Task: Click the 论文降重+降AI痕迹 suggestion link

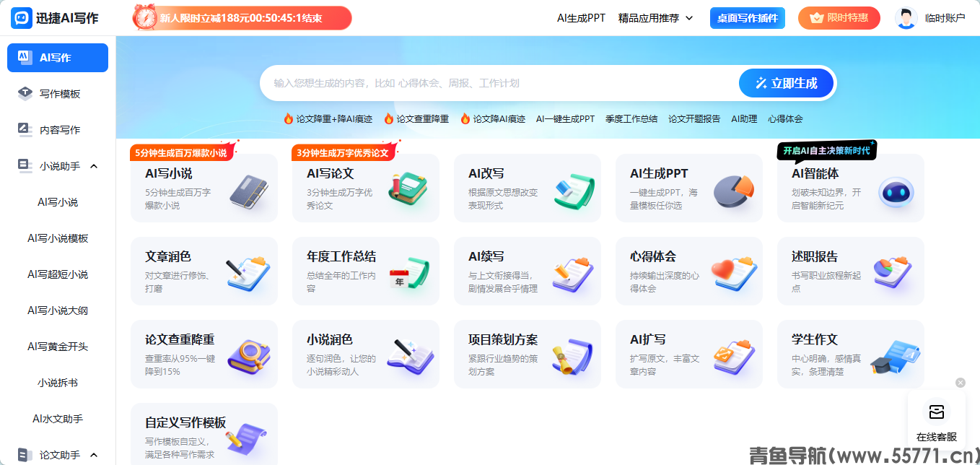Action: (x=328, y=119)
